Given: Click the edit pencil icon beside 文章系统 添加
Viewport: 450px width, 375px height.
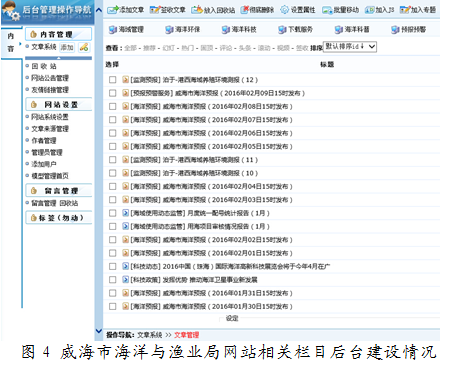Looking at the screenshot, I should tap(84, 47).
